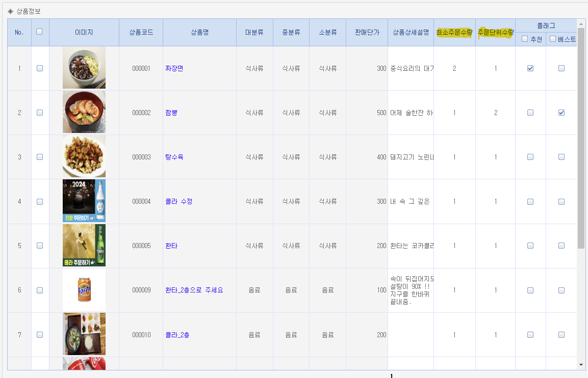588x378 pixels.
Task: Tick the row selection checkbox for row 3
Action: [40, 157]
